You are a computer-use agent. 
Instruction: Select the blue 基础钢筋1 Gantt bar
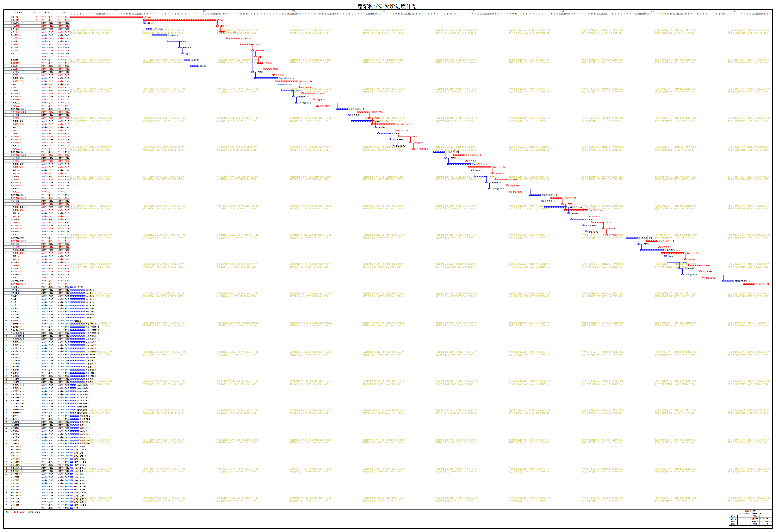[x=173, y=42]
